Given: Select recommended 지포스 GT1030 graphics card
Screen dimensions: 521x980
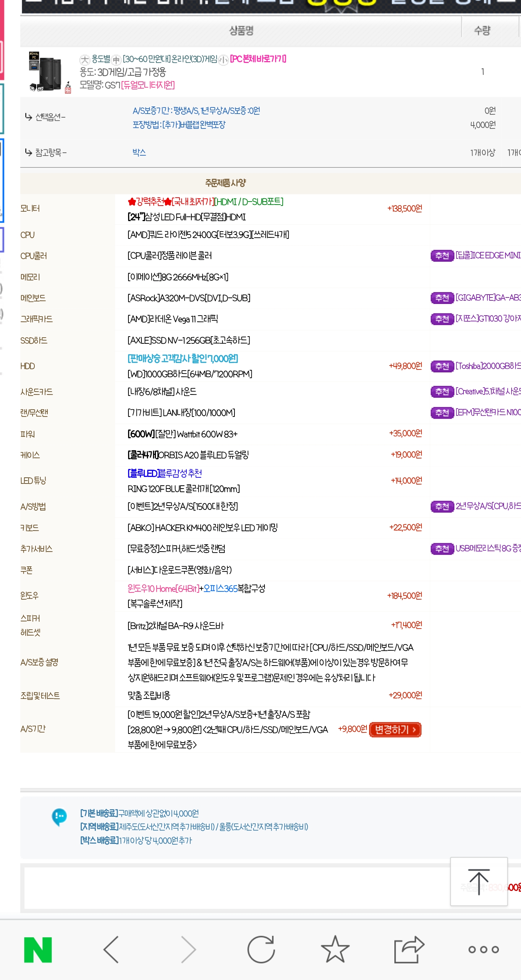Looking at the screenshot, I should click(x=488, y=318).
